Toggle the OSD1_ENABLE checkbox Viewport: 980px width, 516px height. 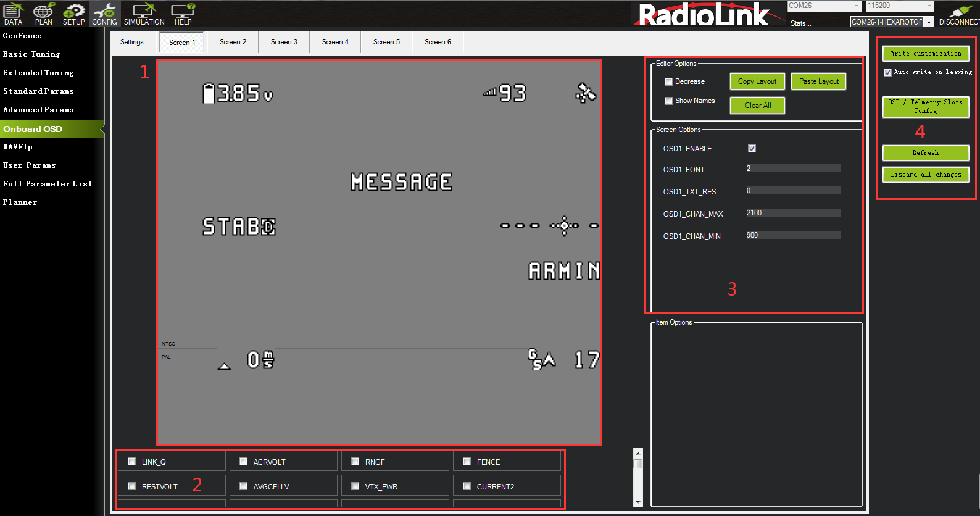coord(752,149)
